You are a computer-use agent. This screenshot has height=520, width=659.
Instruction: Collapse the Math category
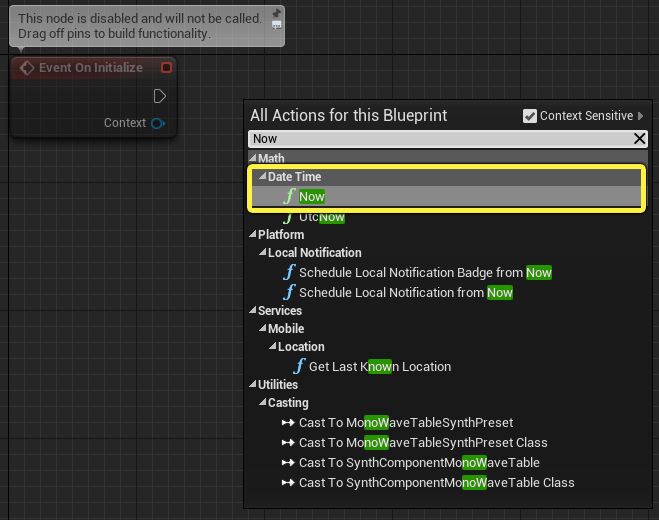coord(253,159)
